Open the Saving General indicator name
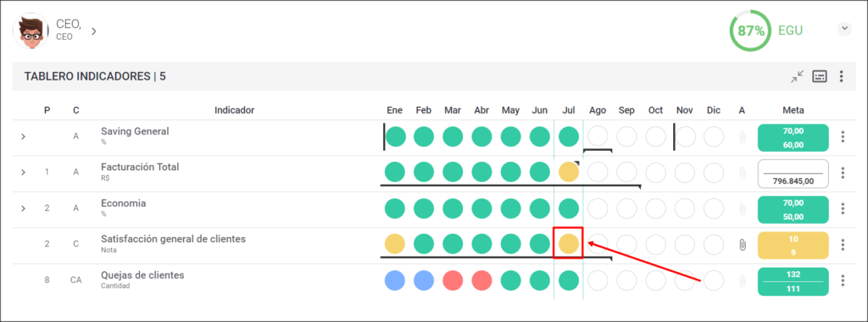Image resolution: width=868 pixels, height=322 pixels. (135, 131)
